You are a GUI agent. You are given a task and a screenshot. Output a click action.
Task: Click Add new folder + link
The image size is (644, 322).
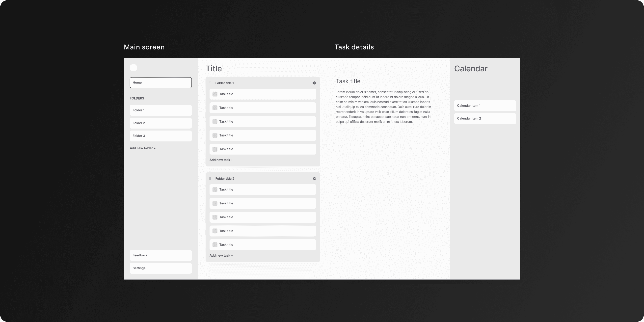click(x=142, y=148)
